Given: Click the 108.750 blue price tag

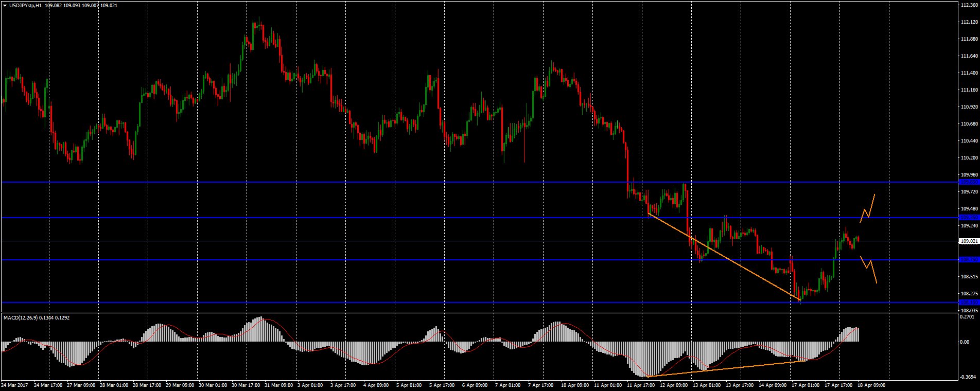Looking at the screenshot, I should tap(969, 260).
